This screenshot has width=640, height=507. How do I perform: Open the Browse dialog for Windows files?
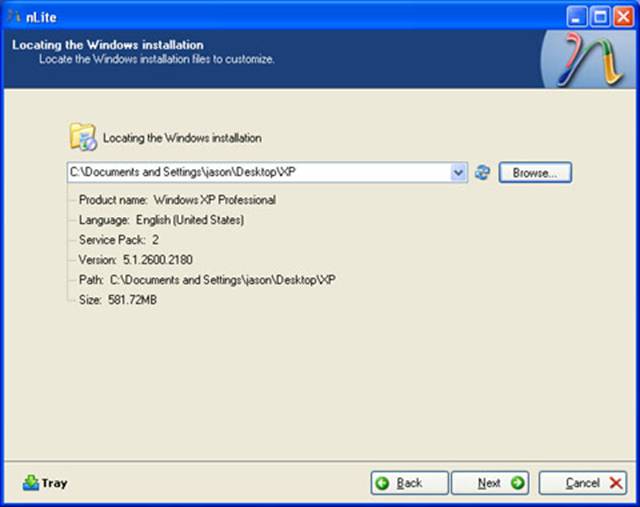click(x=535, y=172)
